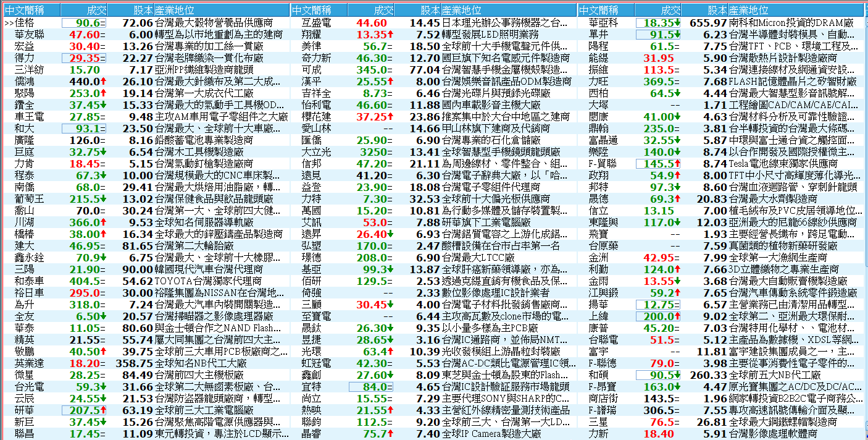Screen dimensions: 868x440
Task: Select the 大立光 stock name
Action: click(x=317, y=151)
